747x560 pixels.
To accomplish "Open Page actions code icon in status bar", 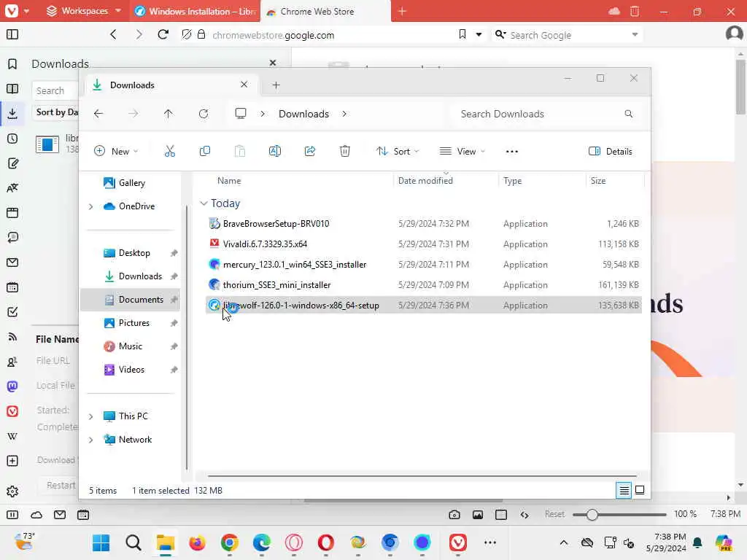I will [x=525, y=515].
